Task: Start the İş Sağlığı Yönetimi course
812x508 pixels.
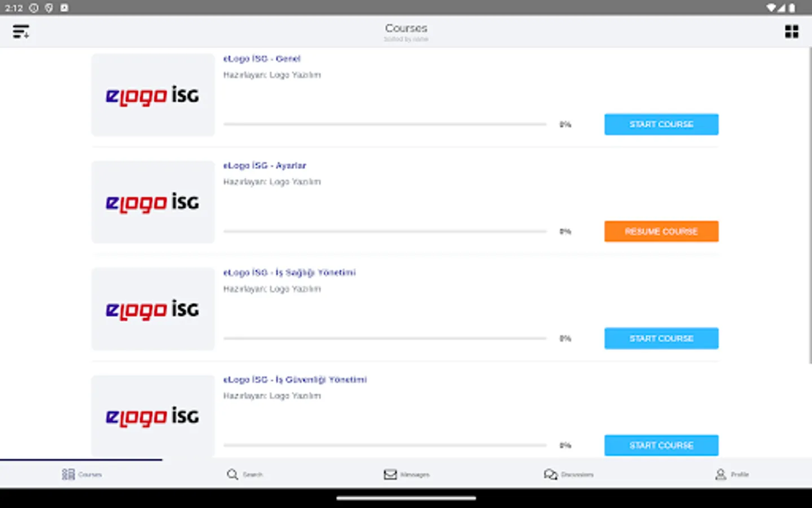Action: [x=661, y=338]
